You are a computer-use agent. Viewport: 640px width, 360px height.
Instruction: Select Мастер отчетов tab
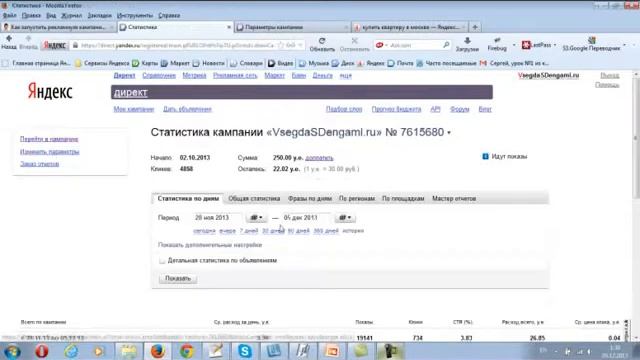454,199
